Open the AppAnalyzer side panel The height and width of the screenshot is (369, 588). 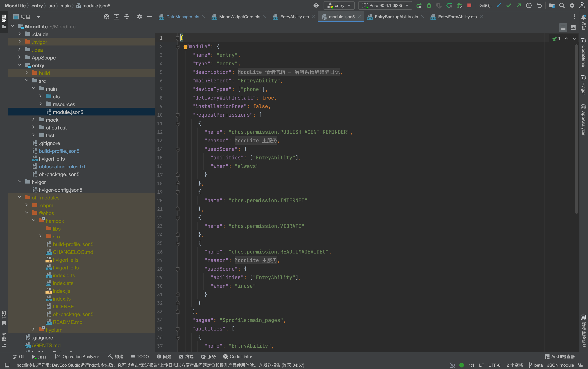(x=583, y=120)
